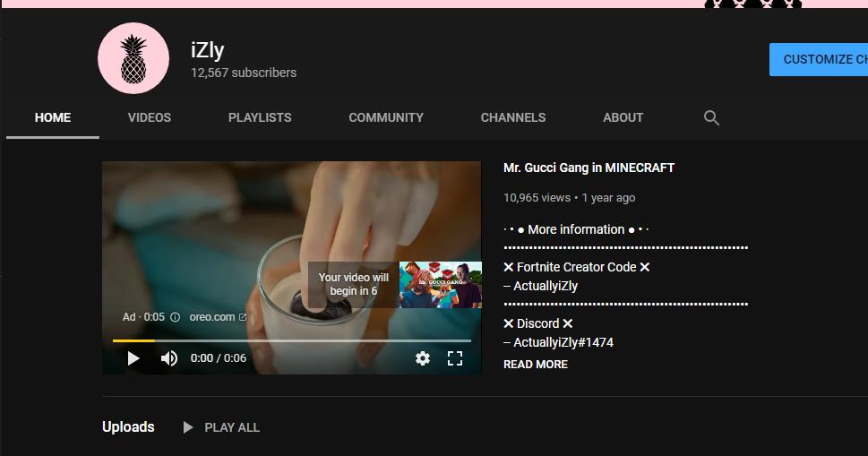Mute the video using the speaker icon
This screenshot has width=868, height=456.
tap(168, 358)
